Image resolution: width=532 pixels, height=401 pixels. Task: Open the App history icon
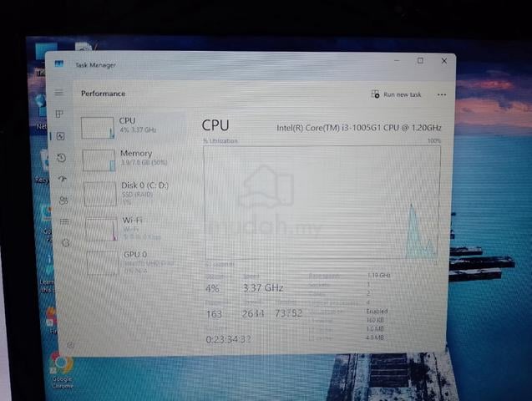pyautogui.click(x=62, y=158)
